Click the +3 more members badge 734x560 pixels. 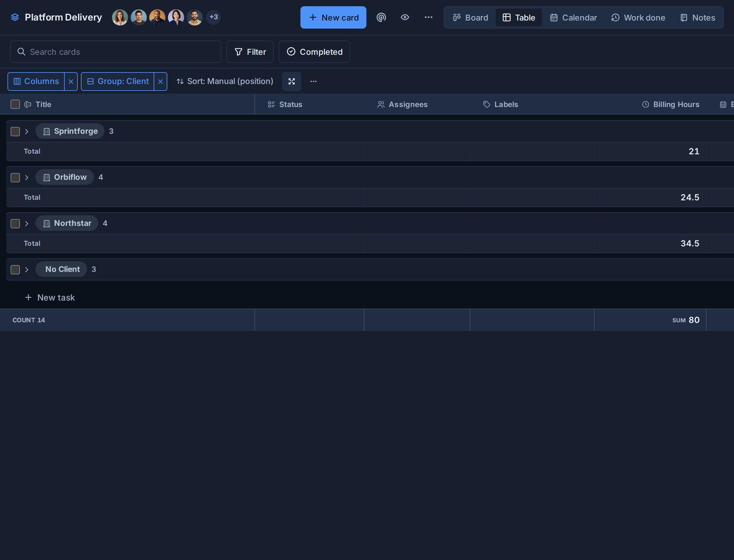[214, 17]
